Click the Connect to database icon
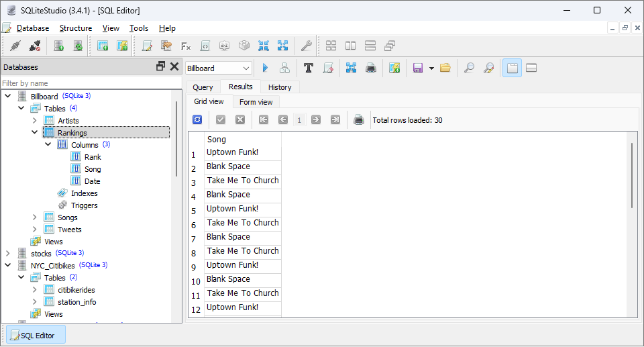644x347 pixels. [15, 46]
